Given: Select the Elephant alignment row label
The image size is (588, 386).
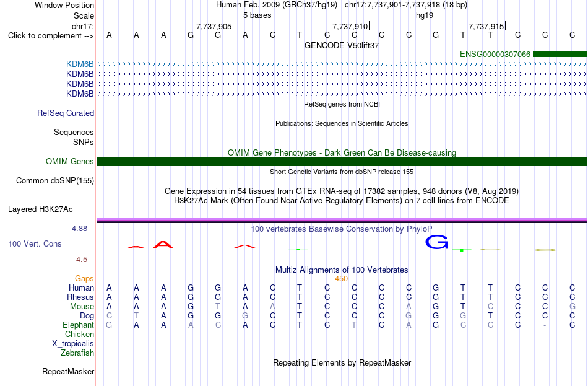Looking at the screenshot, I should [79, 325].
